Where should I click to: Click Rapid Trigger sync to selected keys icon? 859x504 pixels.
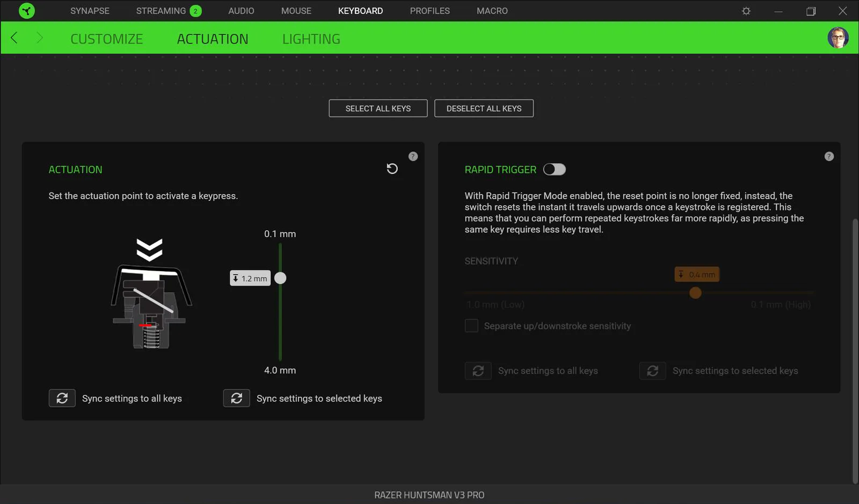653,371
